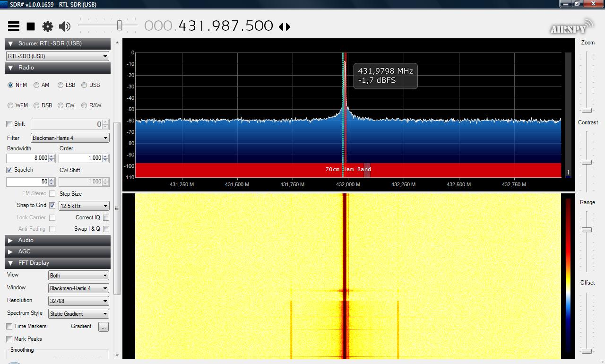This screenshot has height=364, width=605.
Task: Click the 70cm Ham Band label
Action: [348, 169]
